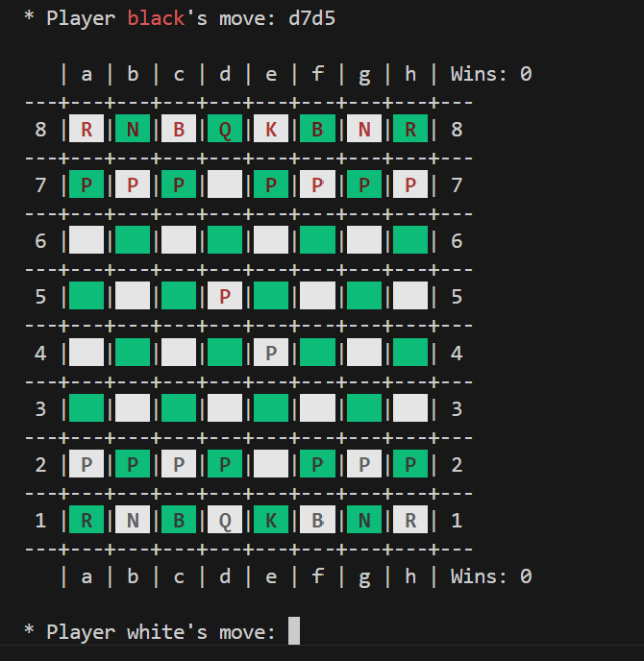The image size is (644, 661).
Task: Select the white pawn on a2
Action: coord(87,466)
